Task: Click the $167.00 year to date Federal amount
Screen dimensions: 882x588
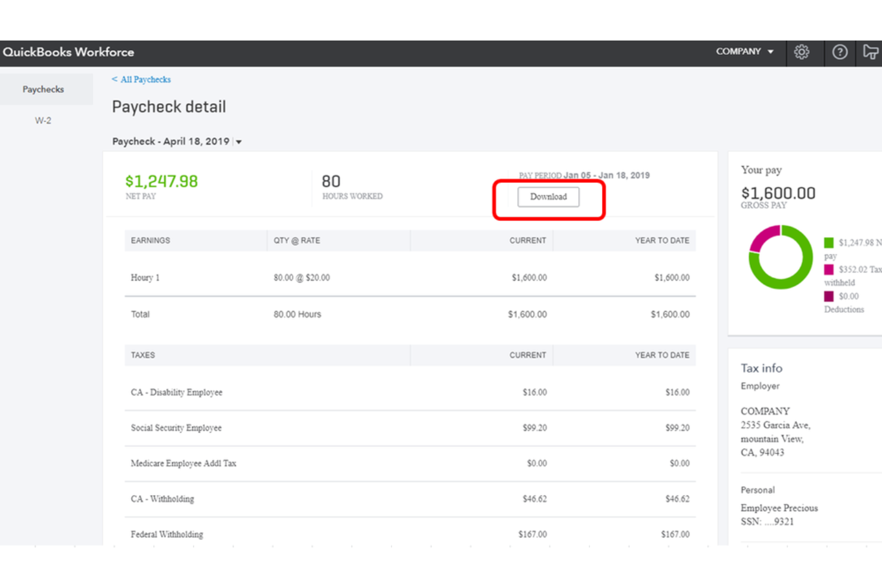Action: [675, 534]
